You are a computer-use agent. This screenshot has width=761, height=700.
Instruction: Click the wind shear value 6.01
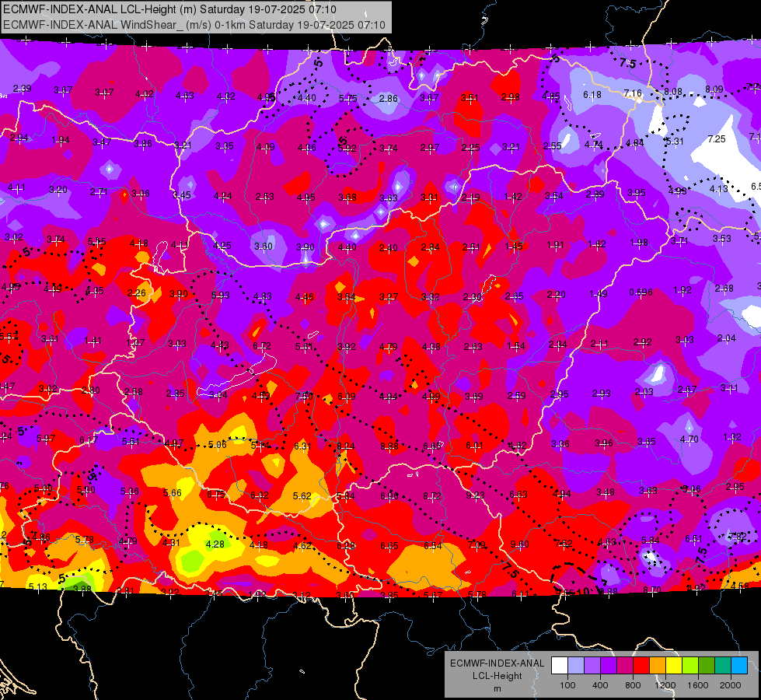coord(474,445)
